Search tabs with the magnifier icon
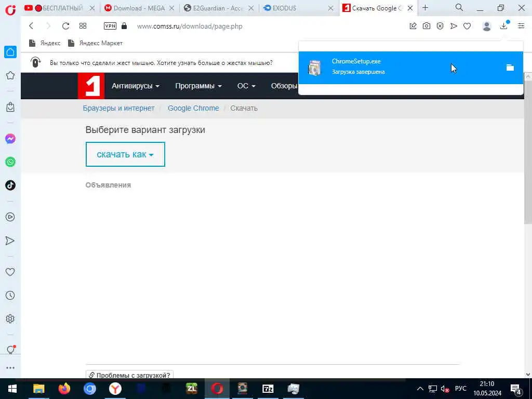The height and width of the screenshot is (399, 532). click(x=459, y=8)
